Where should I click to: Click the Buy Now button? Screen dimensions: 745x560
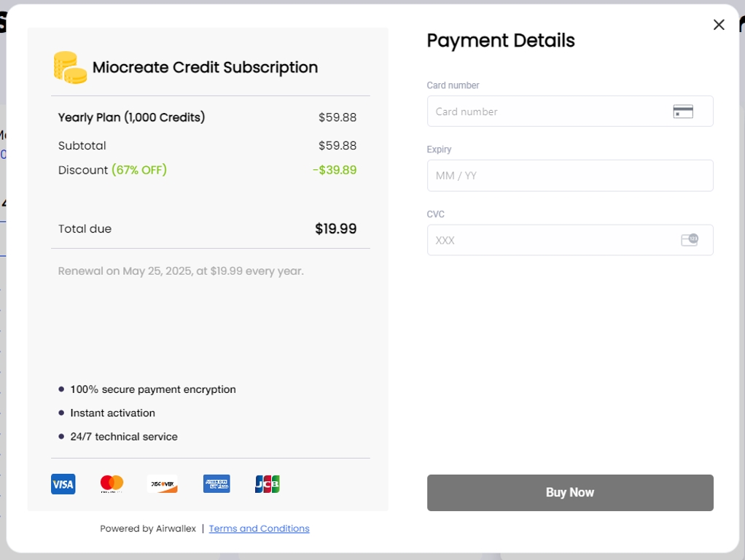[x=569, y=492]
